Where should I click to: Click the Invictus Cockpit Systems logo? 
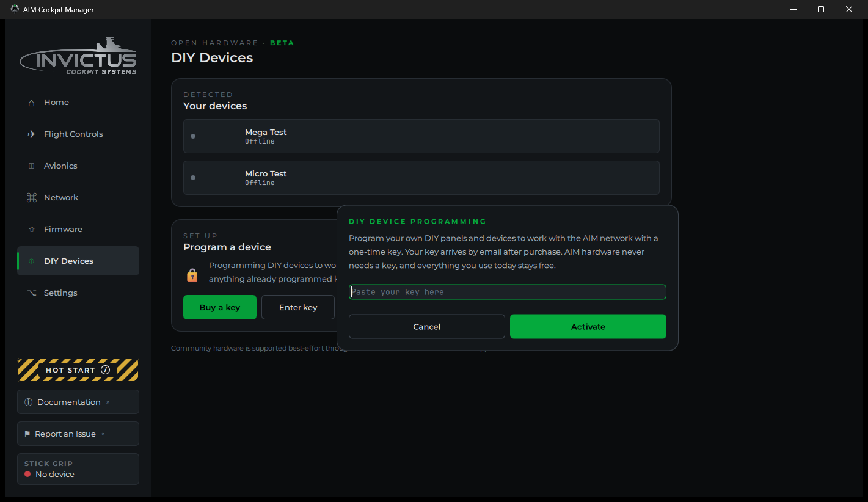78,57
